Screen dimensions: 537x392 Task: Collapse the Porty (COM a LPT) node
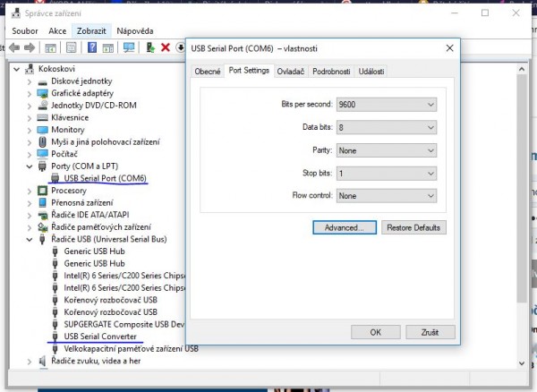click(x=30, y=166)
